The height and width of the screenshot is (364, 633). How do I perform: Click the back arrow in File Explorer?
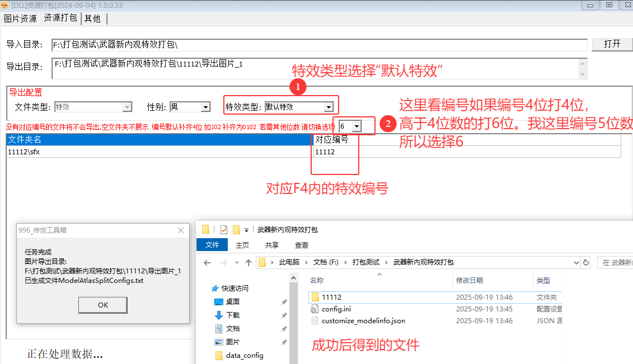coord(207,263)
